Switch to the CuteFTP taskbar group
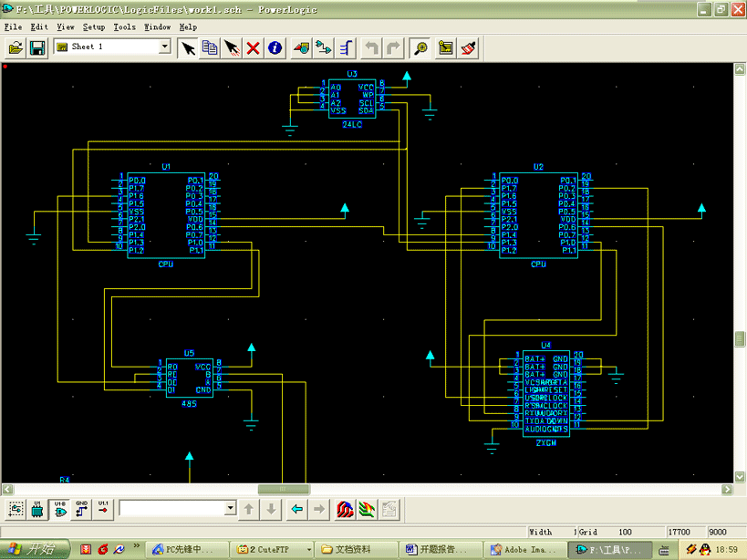747x560 pixels. [x=274, y=550]
